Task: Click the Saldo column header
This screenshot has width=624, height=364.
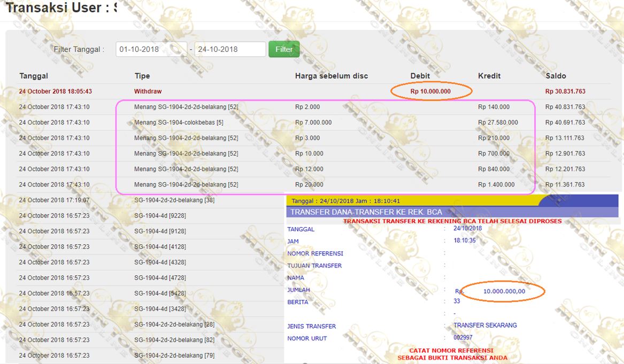Action: click(x=556, y=75)
